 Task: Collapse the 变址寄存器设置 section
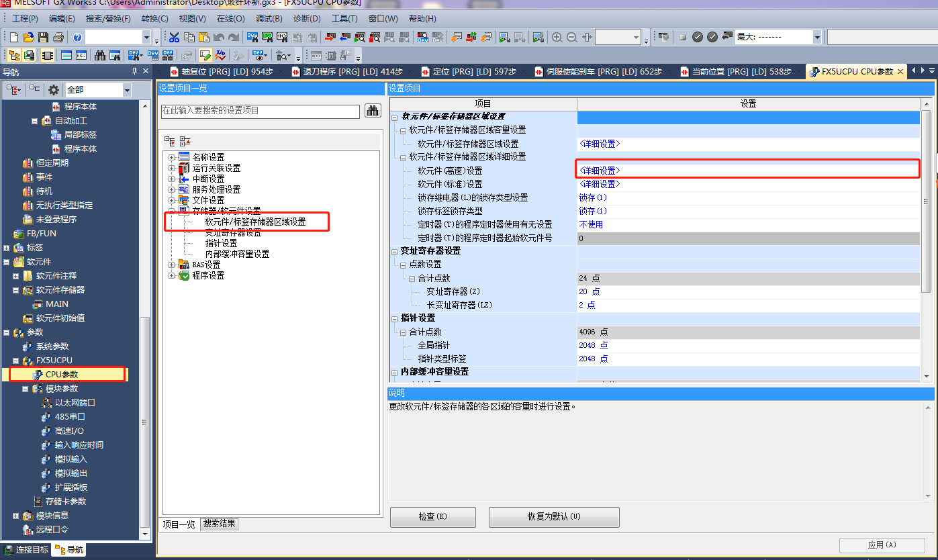(x=395, y=251)
